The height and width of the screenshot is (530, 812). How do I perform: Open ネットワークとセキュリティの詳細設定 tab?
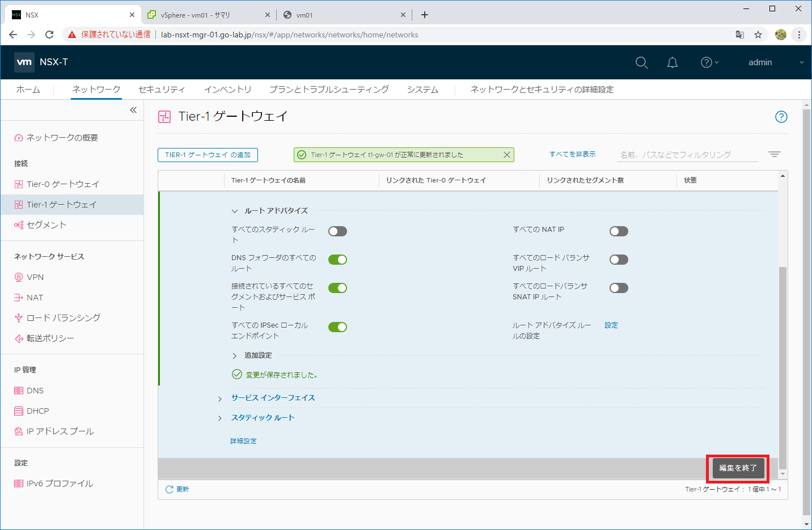pos(542,90)
